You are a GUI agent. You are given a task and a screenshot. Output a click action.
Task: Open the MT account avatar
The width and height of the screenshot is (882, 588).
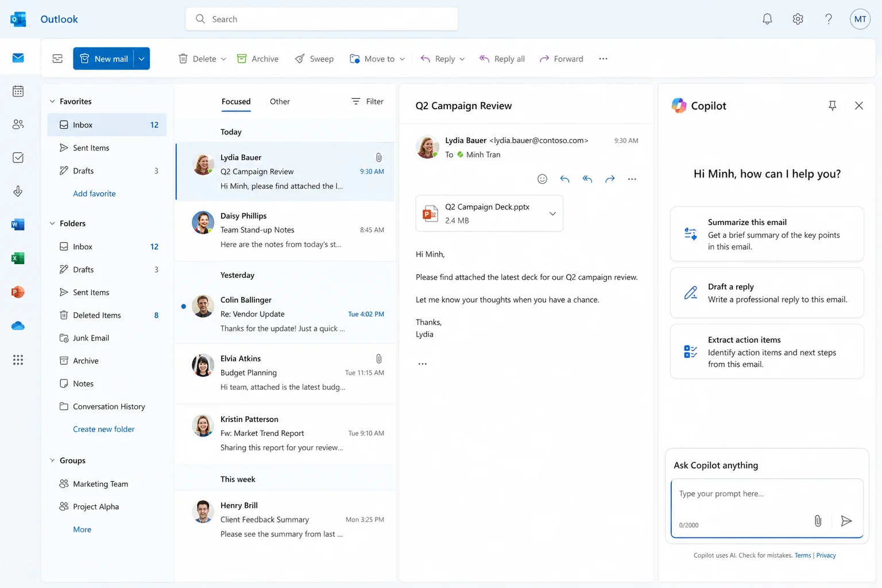(x=860, y=19)
